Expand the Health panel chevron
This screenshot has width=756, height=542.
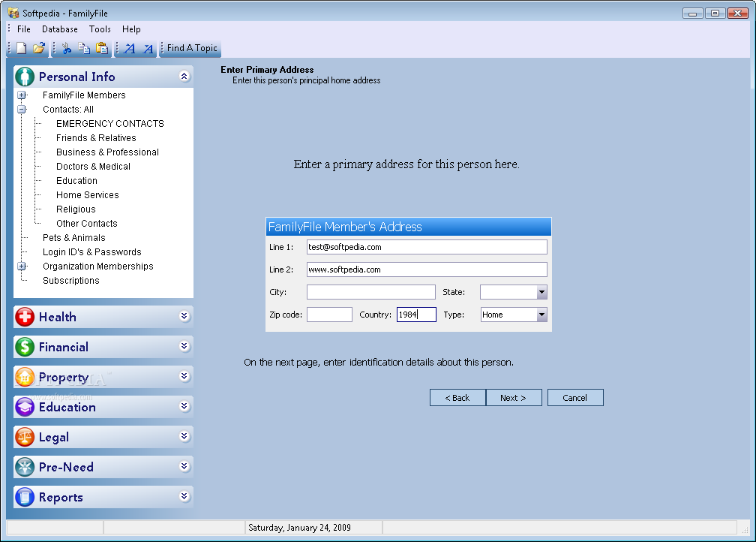(x=184, y=316)
